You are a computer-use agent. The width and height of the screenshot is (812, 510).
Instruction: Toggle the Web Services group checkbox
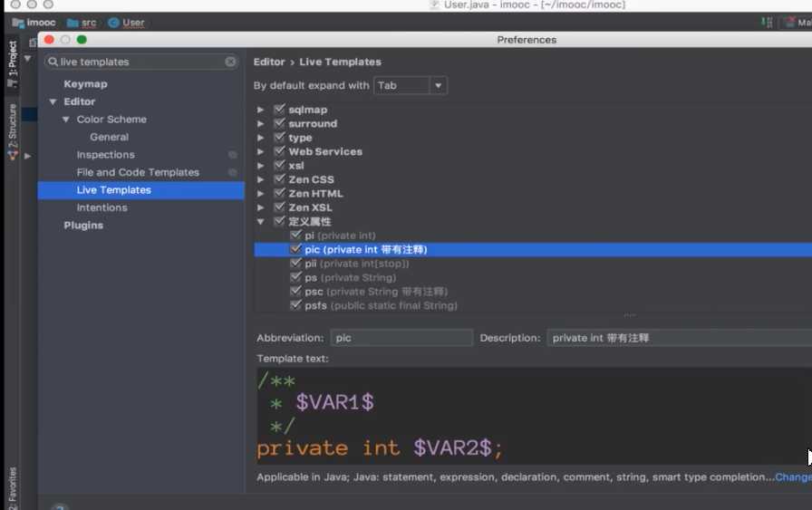pyautogui.click(x=280, y=151)
